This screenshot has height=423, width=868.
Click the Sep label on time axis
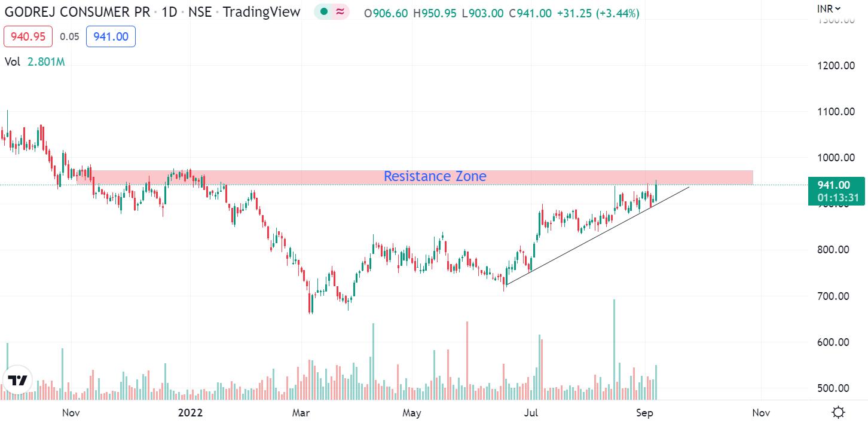coord(644,412)
